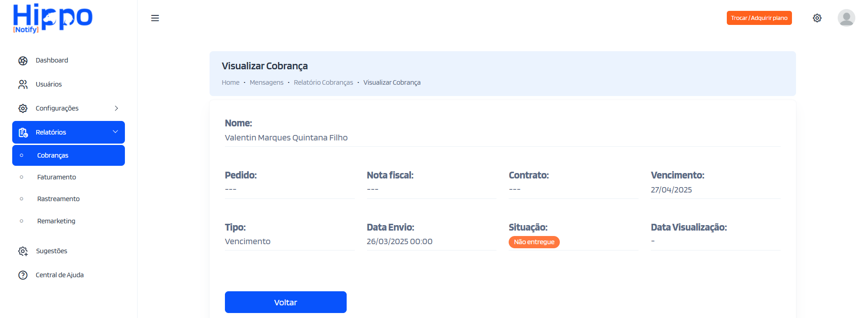Click the Nome: field label

(238, 123)
